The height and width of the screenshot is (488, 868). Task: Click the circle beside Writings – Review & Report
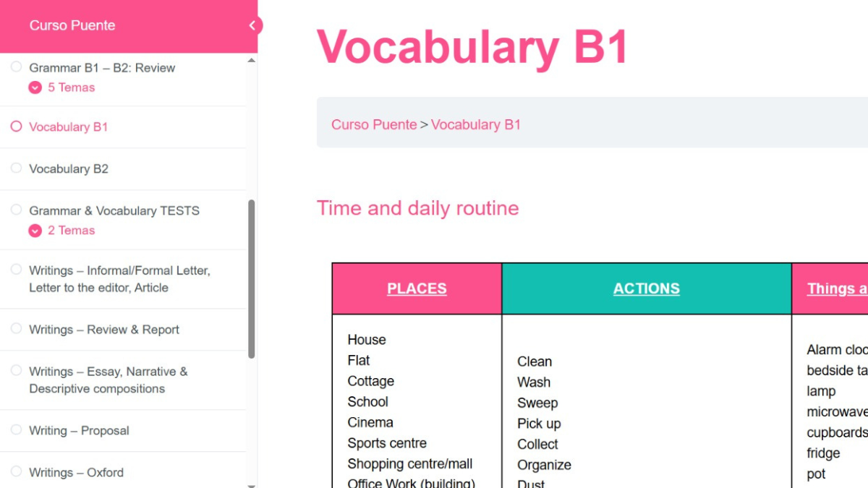tap(15, 329)
